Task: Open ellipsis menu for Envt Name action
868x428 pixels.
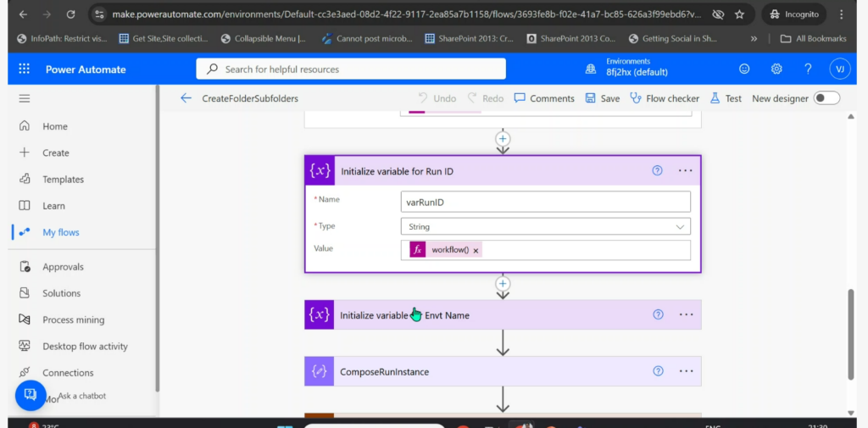Action: [686, 314]
